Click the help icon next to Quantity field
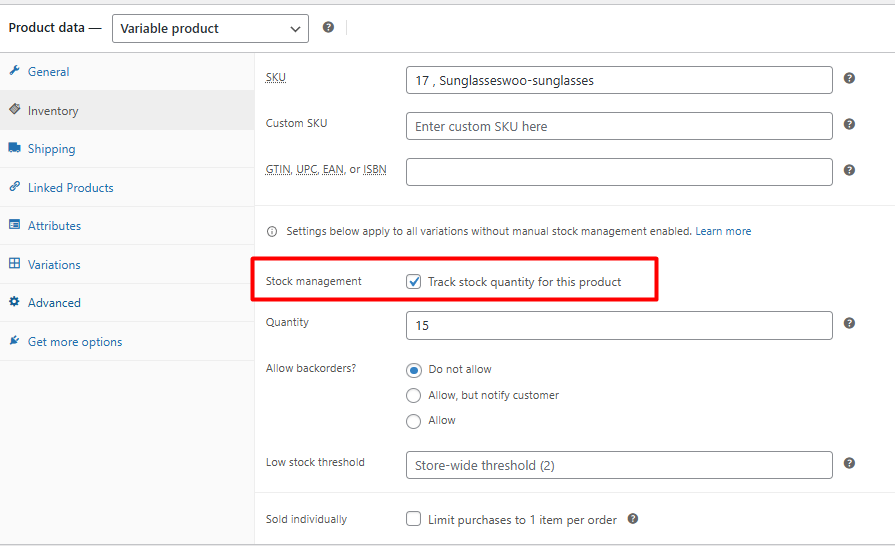Screen dimensions: 895x546 [849, 323]
